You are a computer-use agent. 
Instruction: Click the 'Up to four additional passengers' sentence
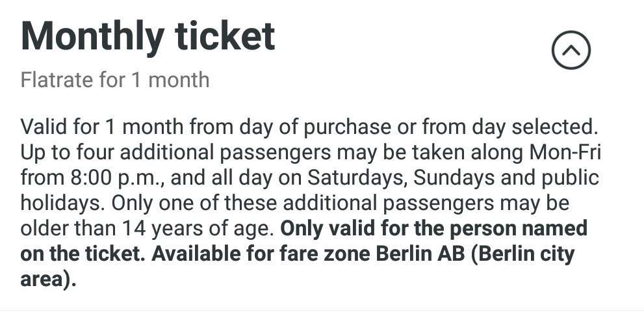pos(176,153)
